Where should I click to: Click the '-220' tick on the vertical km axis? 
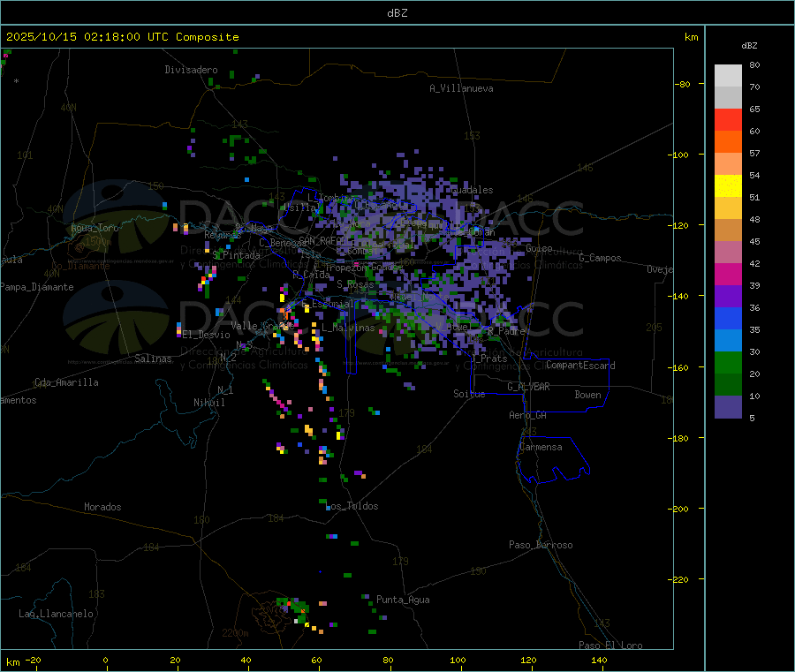pos(678,580)
